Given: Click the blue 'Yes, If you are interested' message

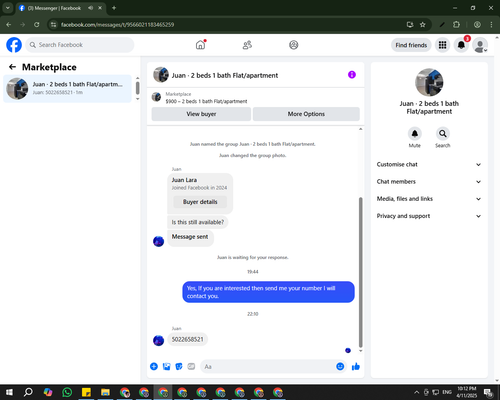Looking at the screenshot, I should [x=268, y=292].
